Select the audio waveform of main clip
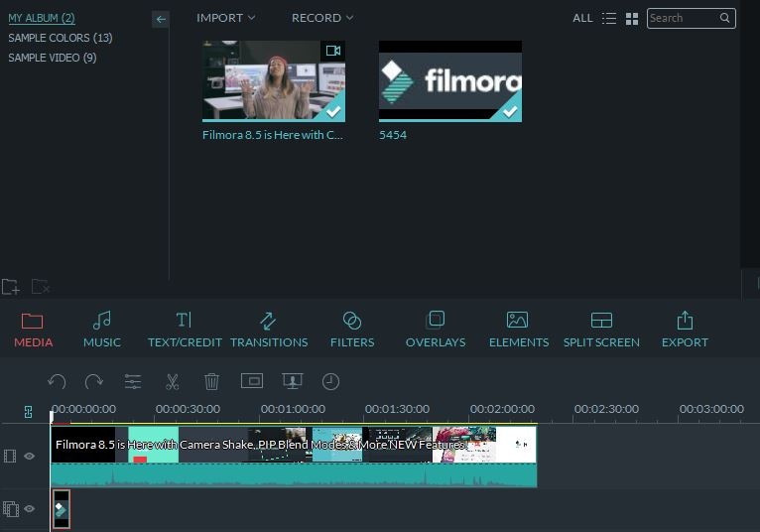This screenshot has width=760, height=532. pos(294,475)
